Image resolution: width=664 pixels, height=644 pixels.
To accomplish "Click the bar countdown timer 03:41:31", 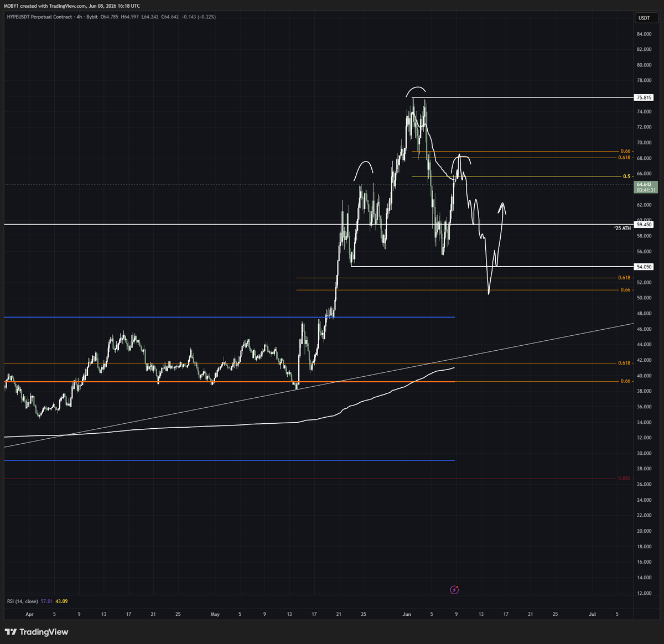I will 646,190.
